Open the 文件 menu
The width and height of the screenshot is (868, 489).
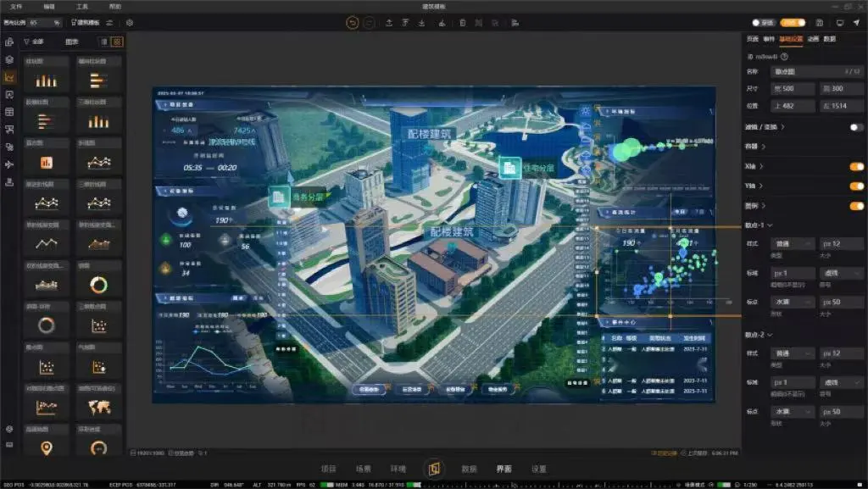16,6
